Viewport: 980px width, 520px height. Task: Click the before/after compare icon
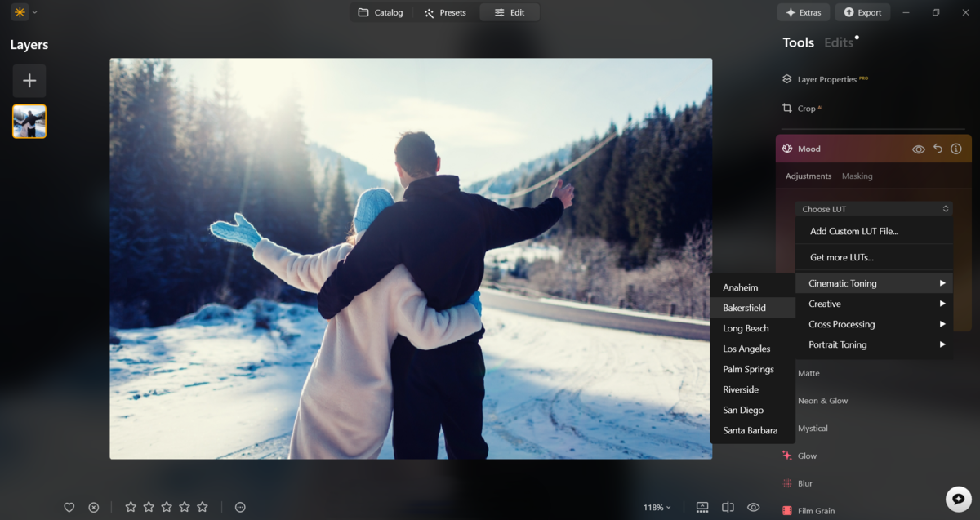point(728,507)
